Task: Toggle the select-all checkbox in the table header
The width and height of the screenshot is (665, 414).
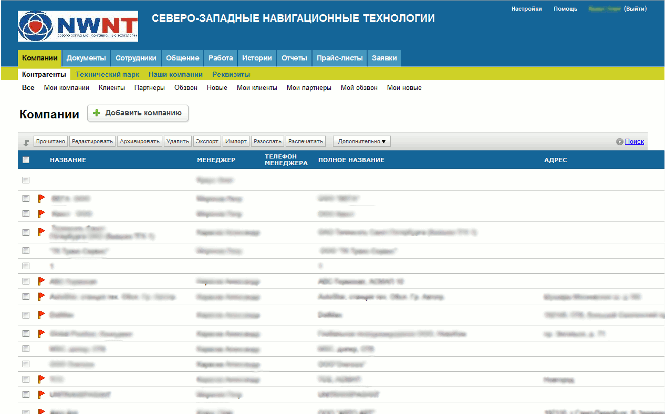Action: (x=26, y=160)
